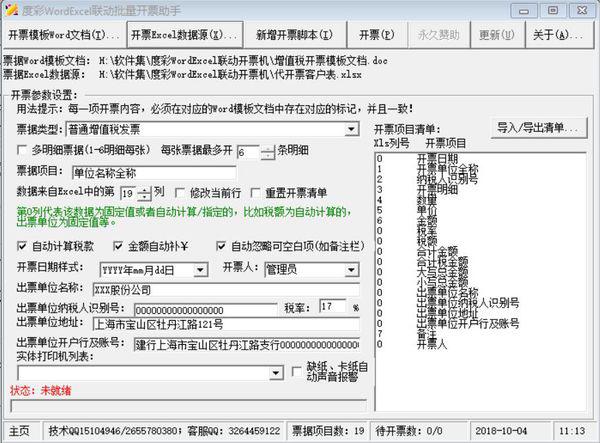Select 出票单位地址 row in project list
The height and width of the screenshot is (443, 600).
[480, 313]
